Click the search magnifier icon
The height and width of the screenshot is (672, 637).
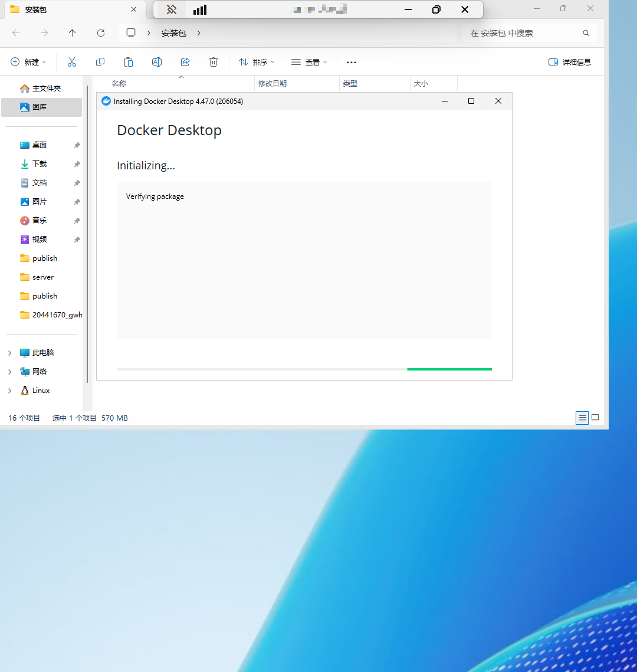point(586,33)
